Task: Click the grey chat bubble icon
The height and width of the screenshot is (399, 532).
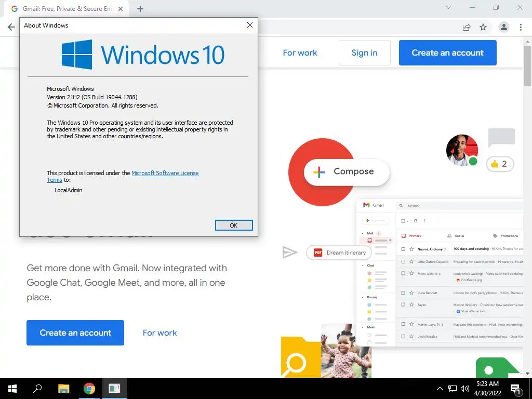Action: 501,137
